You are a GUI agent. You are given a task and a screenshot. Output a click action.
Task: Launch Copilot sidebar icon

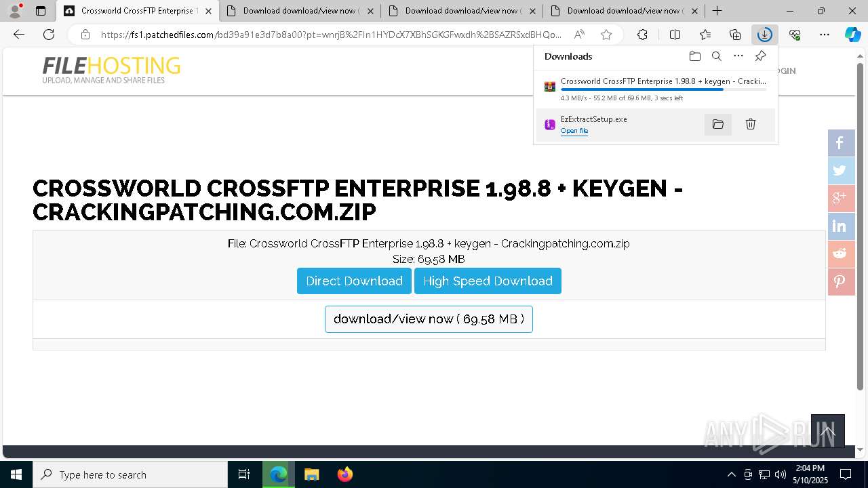pos(852,35)
